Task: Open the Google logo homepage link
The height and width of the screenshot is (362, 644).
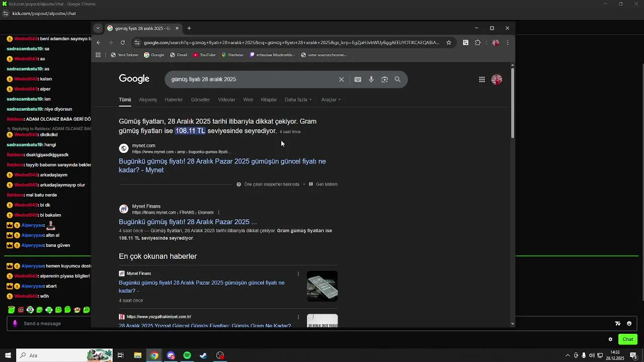Action: tap(134, 79)
